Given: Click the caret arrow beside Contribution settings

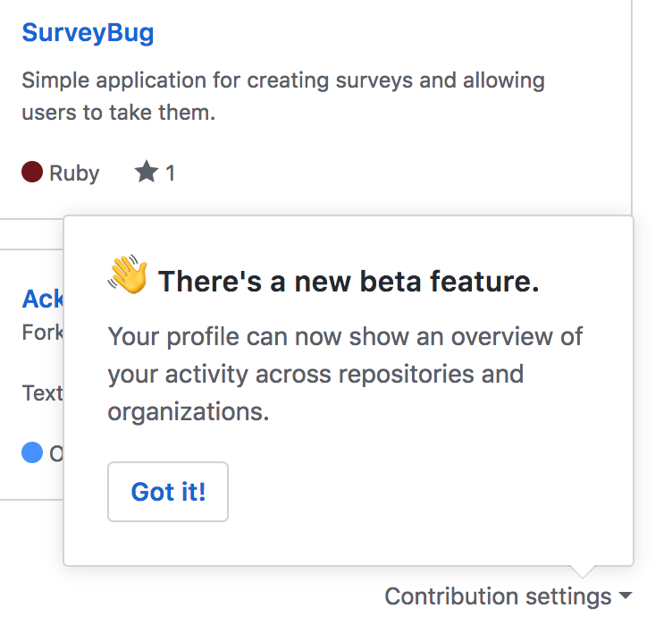Looking at the screenshot, I should click(x=626, y=595).
